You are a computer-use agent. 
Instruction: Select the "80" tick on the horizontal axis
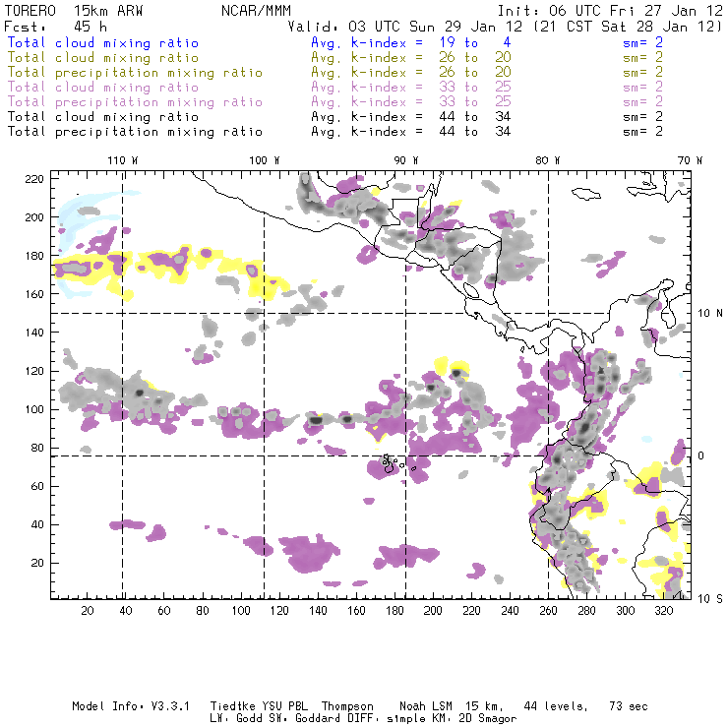point(203,611)
